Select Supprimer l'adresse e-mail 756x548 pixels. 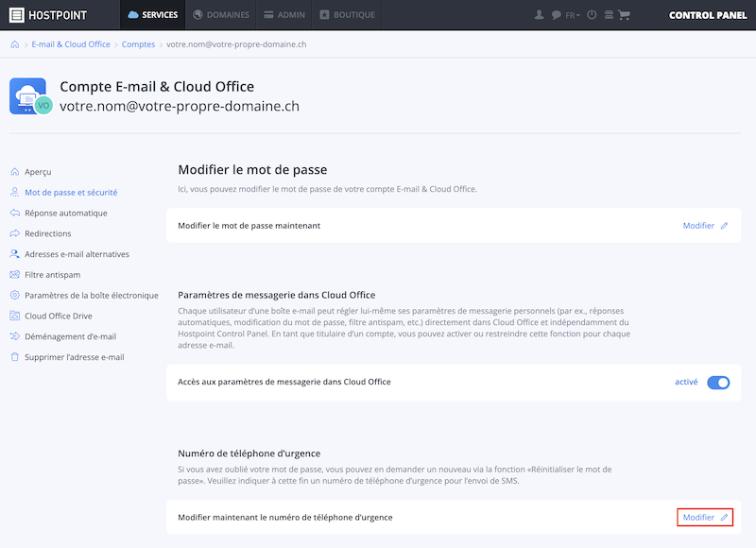coord(75,357)
